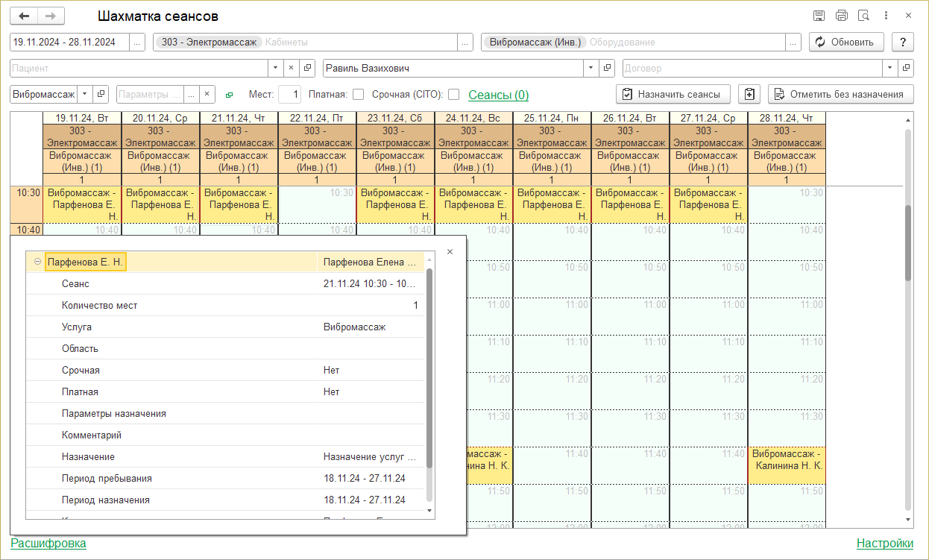The image size is (929, 560).
Task: Open the Равиль Вазихович dropdown arrow
Action: pyautogui.click(x=591, y=68)
